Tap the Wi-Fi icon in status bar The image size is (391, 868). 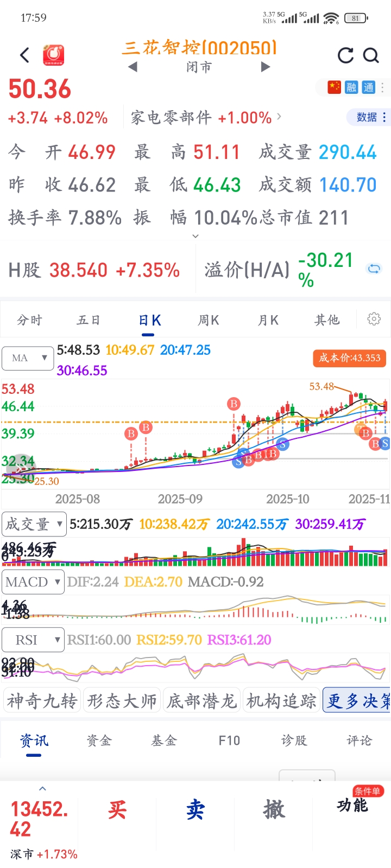[x=331, y=18]
